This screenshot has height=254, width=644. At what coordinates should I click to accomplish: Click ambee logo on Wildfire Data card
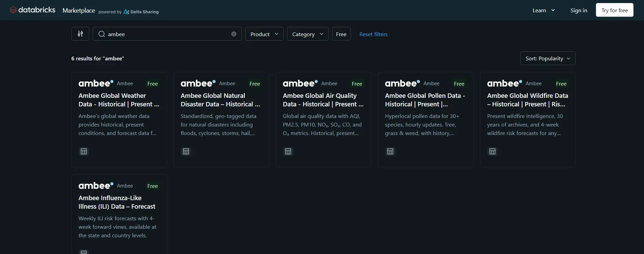[505, 83]
